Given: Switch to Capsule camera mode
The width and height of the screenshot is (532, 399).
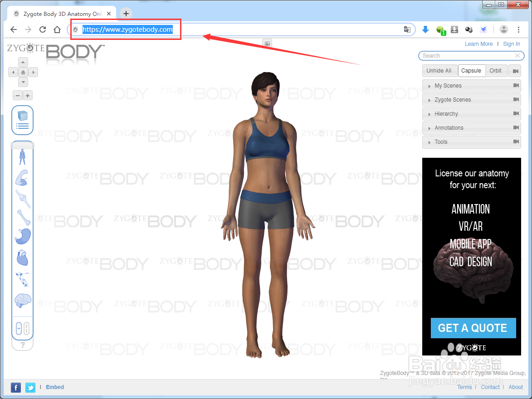Looking at the screenshot, I should (471, 71).
